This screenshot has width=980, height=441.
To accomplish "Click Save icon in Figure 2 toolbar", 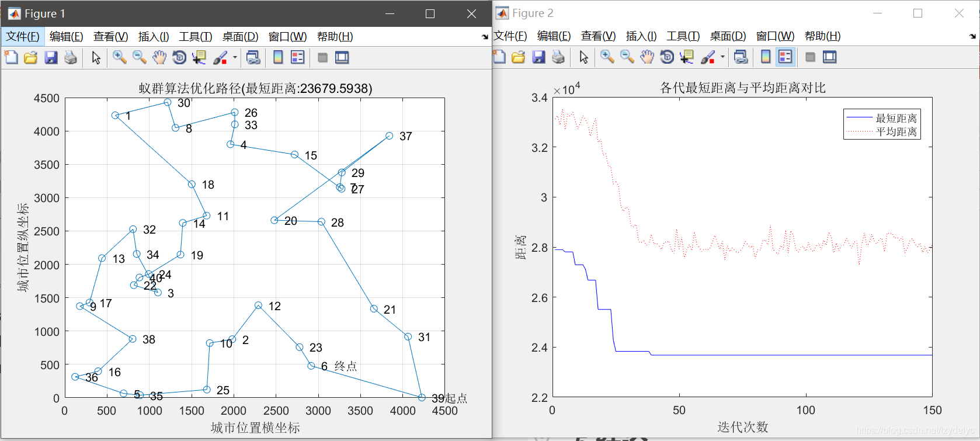I will tap(538, 57).
